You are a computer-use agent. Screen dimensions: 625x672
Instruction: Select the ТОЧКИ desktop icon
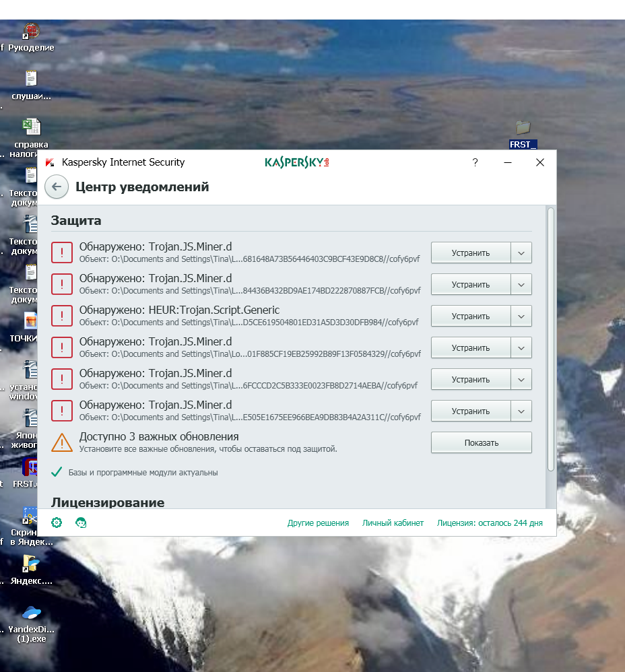[x=24, y=328]
